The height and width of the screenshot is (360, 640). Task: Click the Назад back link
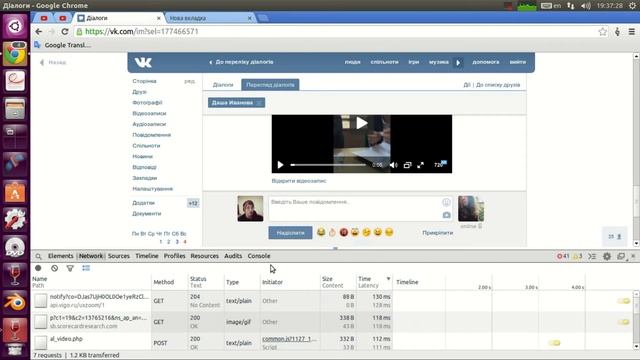click(x=53, y=62)
